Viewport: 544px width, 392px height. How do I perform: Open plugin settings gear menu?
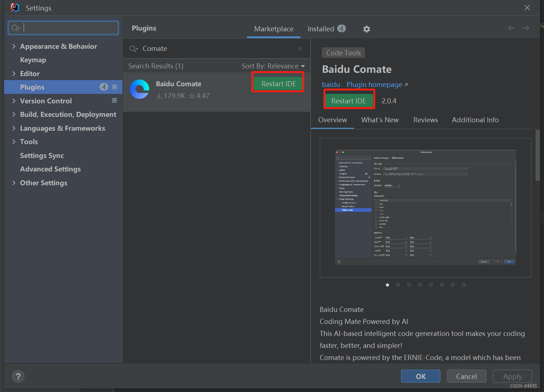coord(367,29)
